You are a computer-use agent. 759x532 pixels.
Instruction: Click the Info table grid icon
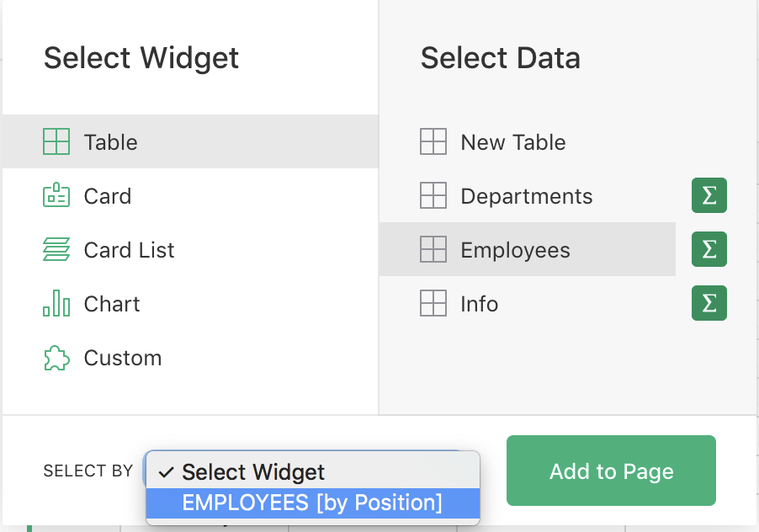433,304
